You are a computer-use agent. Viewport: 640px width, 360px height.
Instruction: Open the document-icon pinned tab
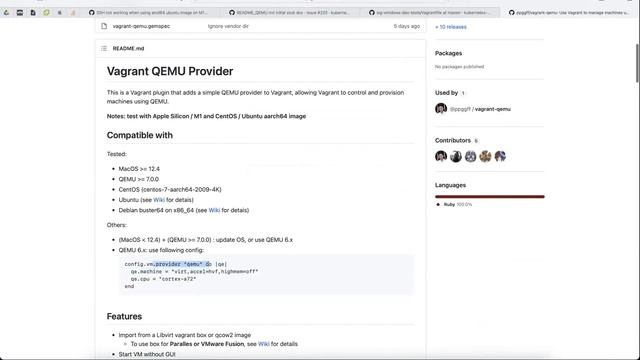(33, 13)
